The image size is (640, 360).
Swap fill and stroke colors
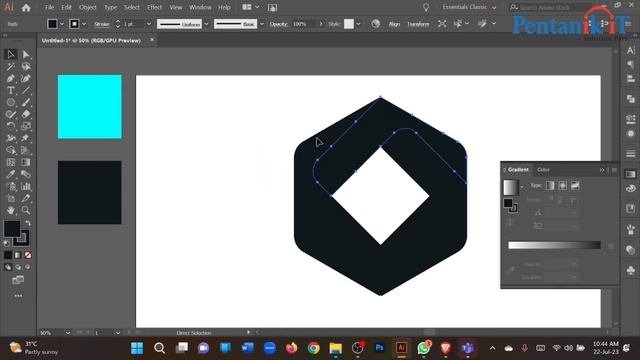pyautogui.click(x=28, y=223)
